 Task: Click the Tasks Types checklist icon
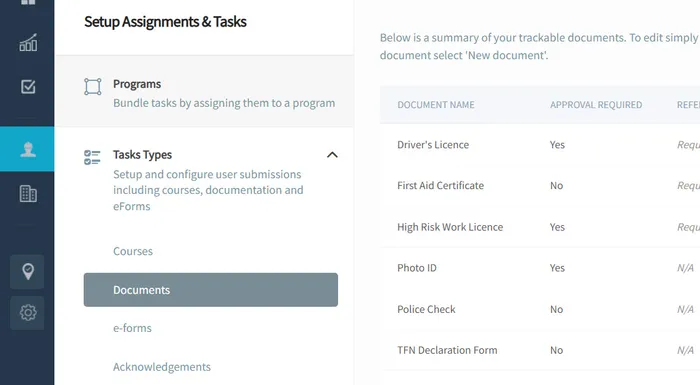pos(92,157)
